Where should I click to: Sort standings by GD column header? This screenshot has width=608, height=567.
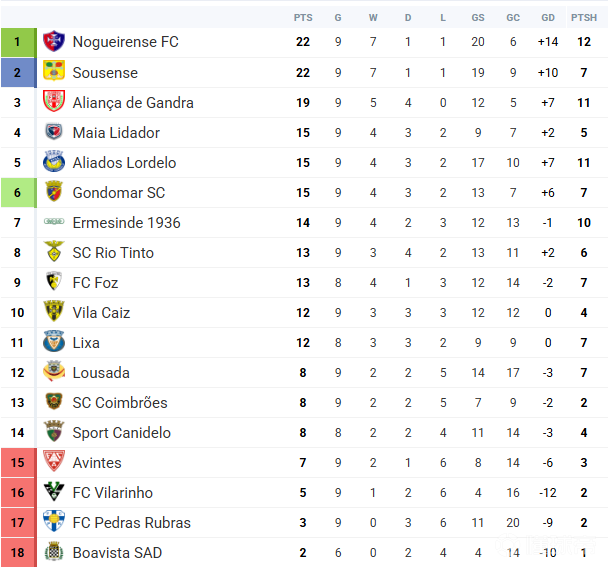pos(547,17)
